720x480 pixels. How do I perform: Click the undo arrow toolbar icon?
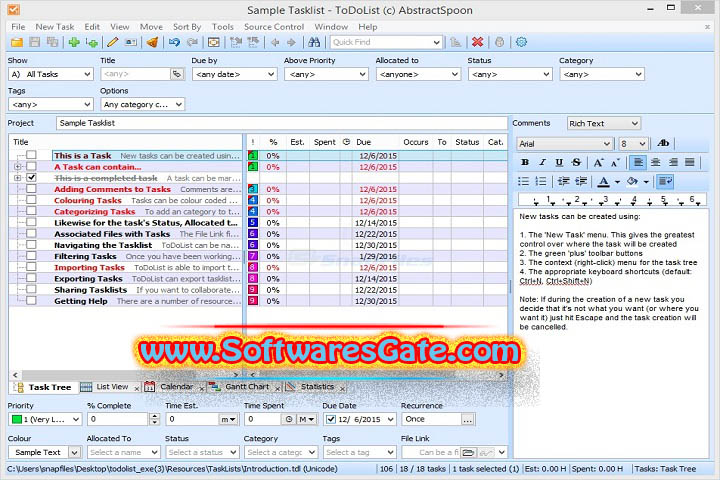(174, 42)
